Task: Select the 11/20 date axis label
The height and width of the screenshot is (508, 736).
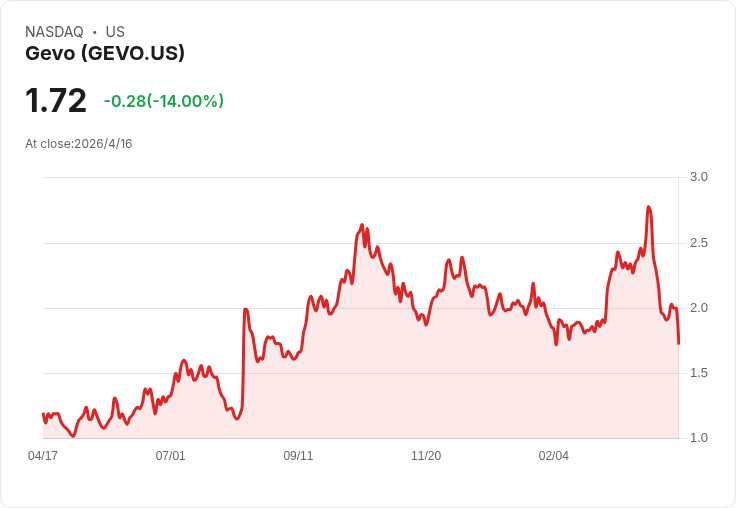Action: coord(426,456)
